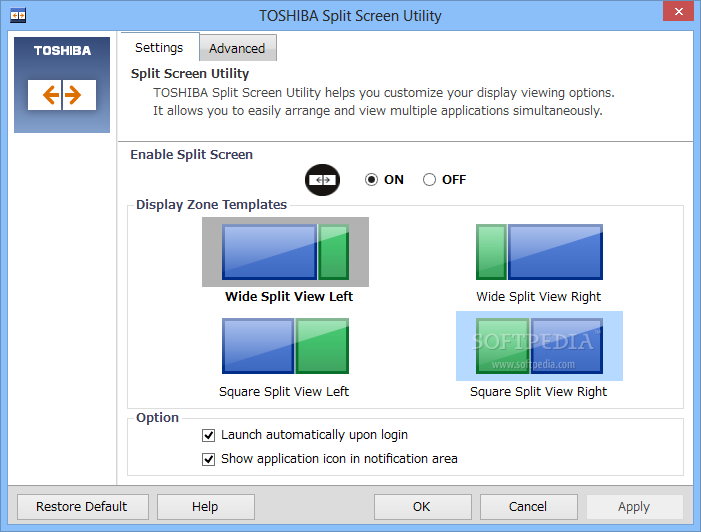Screen dimensions: 701x532
Task: Click the Option group title
Action: 157,418
